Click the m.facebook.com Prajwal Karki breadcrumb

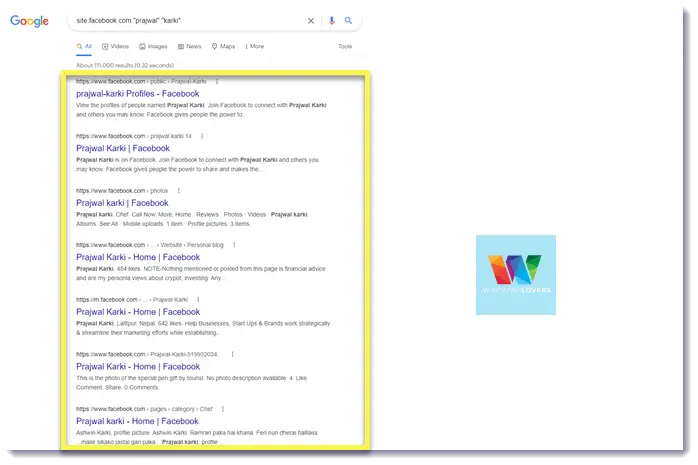(132, 300)
